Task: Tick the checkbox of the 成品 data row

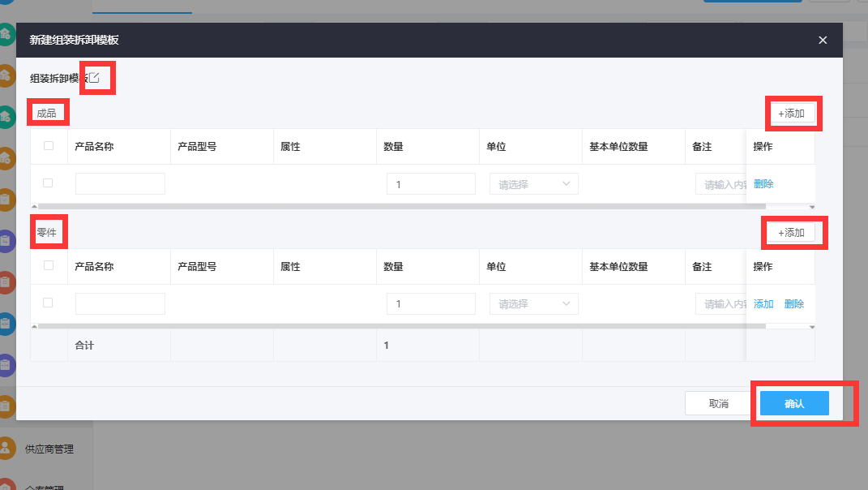Action: click(x=48, y=183)
